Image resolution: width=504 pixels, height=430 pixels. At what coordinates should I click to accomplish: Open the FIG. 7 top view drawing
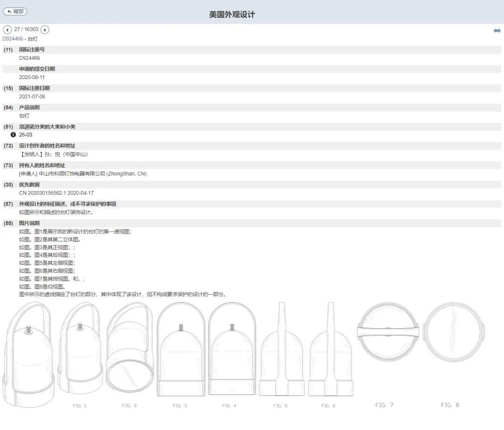[388, 332]
